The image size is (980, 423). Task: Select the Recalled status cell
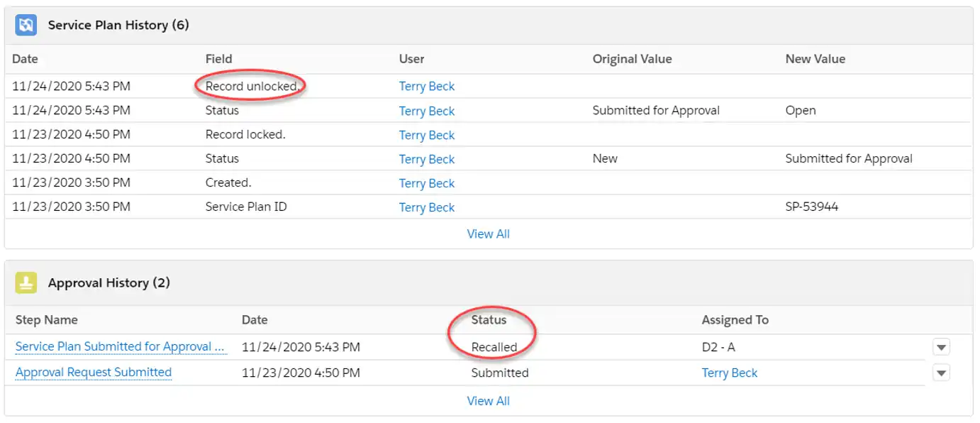tap(494, 348)
